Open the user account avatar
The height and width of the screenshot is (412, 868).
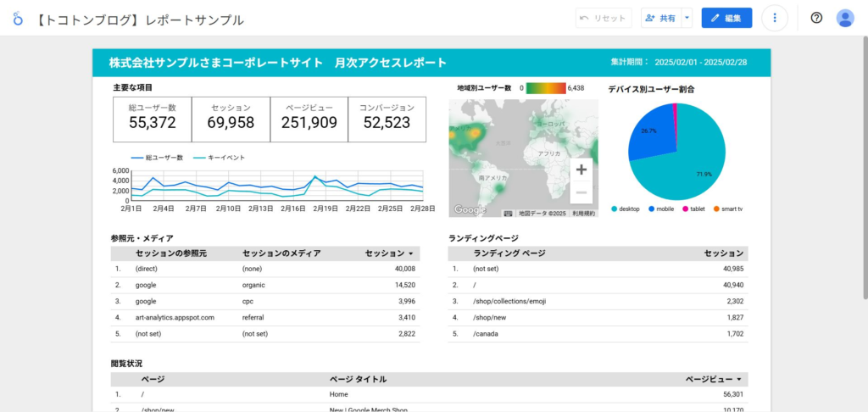(844, 18)
